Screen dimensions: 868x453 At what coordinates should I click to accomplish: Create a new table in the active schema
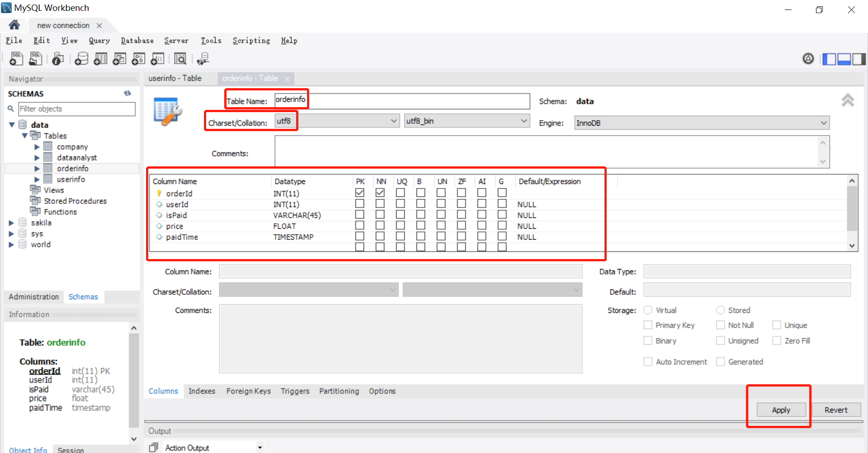100,58
